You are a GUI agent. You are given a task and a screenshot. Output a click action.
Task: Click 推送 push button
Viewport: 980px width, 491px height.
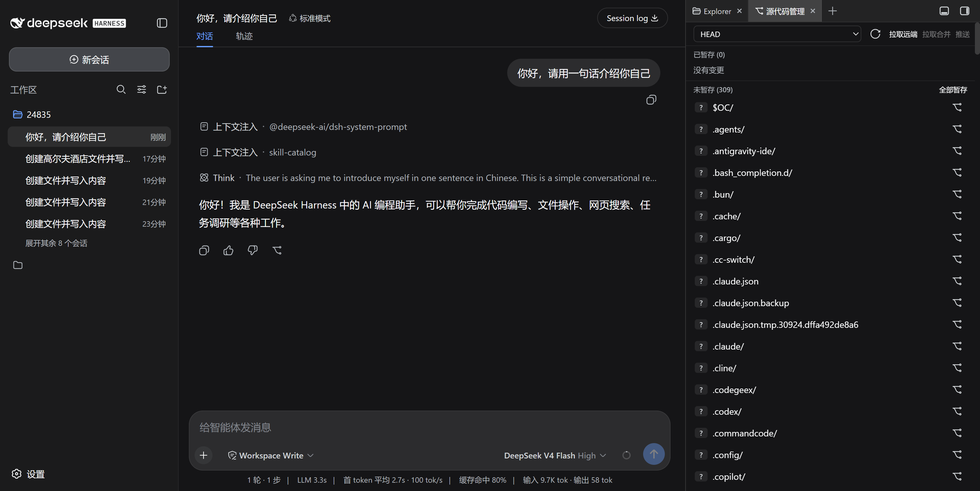click(x=962, y=34)
